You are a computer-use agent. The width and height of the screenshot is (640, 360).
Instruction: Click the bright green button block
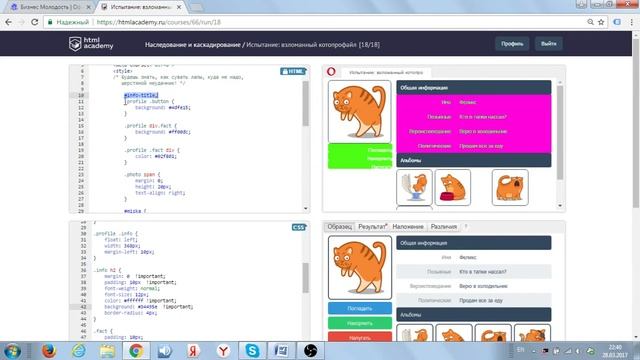pos(360,156)
